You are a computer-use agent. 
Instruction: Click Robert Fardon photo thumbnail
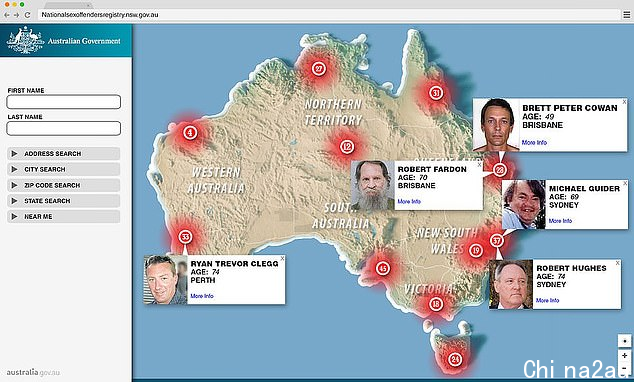(x=373, y=186)
